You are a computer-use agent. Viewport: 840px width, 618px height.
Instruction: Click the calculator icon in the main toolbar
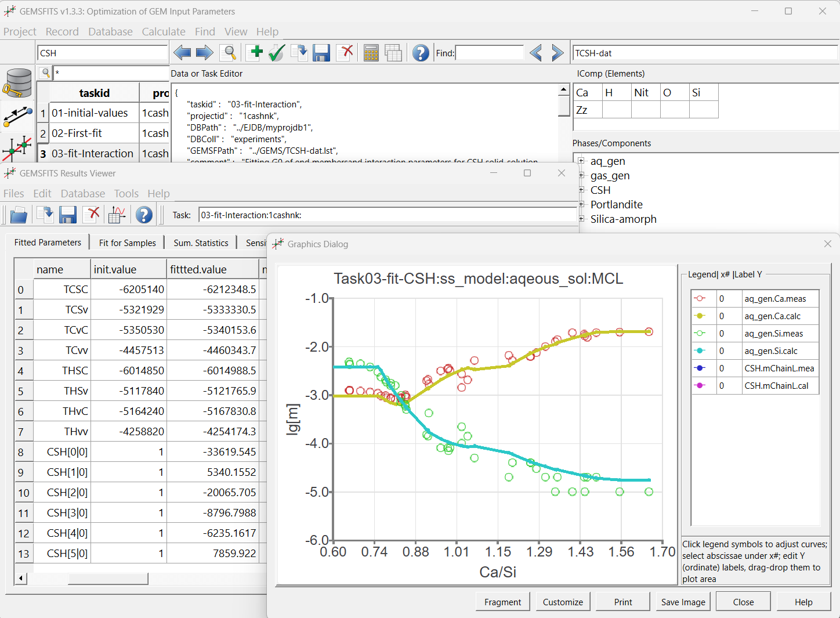tap(371, 53)
